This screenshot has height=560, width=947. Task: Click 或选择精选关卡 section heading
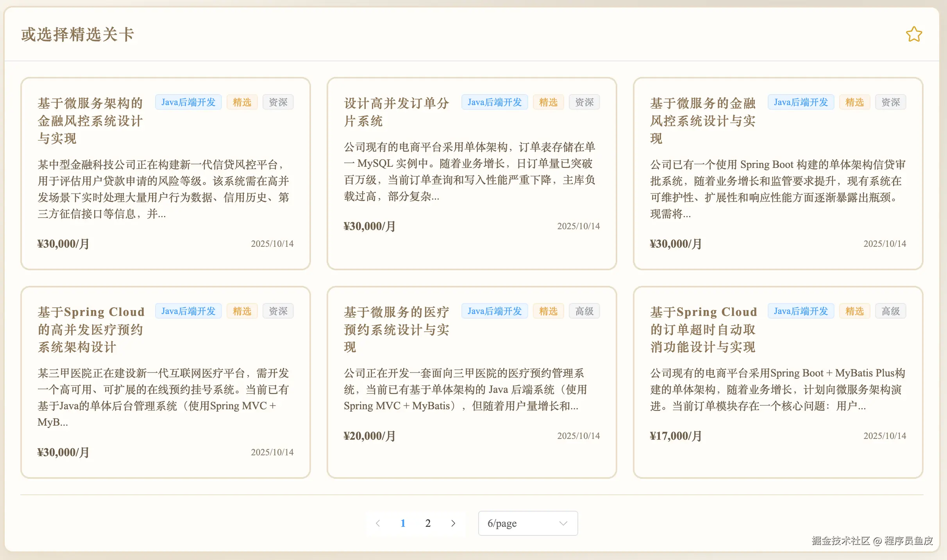77,34
